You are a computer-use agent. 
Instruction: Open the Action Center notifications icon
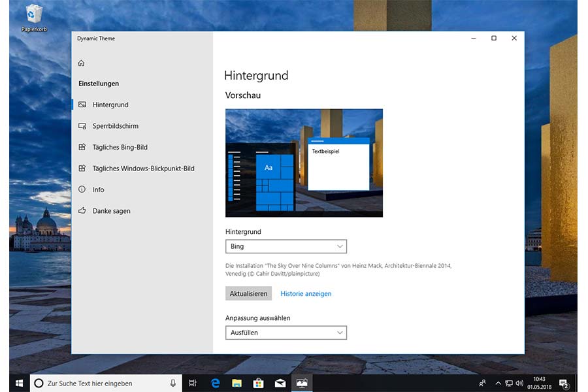click(564, 384)
